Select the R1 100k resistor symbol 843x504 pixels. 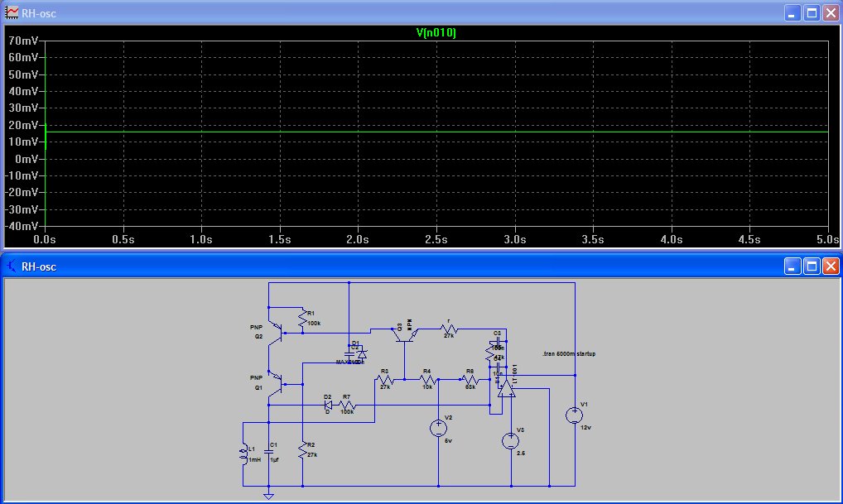[x=303, y=319]
